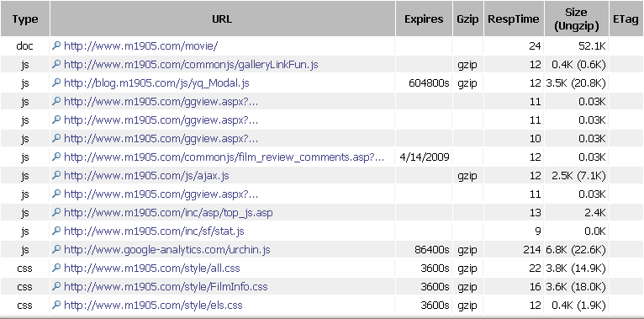This screenshot has height=319, width=644.
Task: Click magnifier icon next to yq_Modal.js
Action: pos(56,83)
